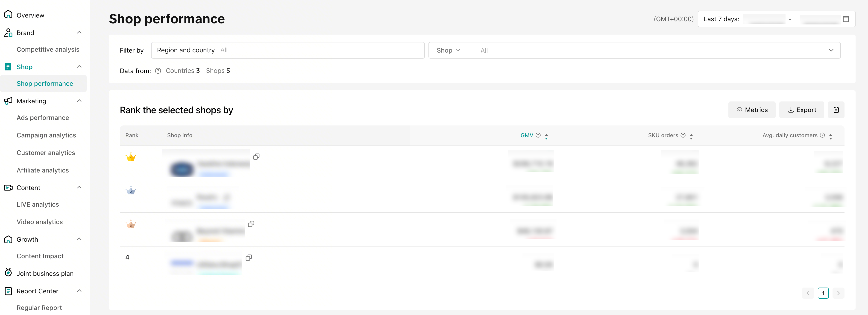Click the Export button
Screen dimensions: 868x315
coord(802,110)
